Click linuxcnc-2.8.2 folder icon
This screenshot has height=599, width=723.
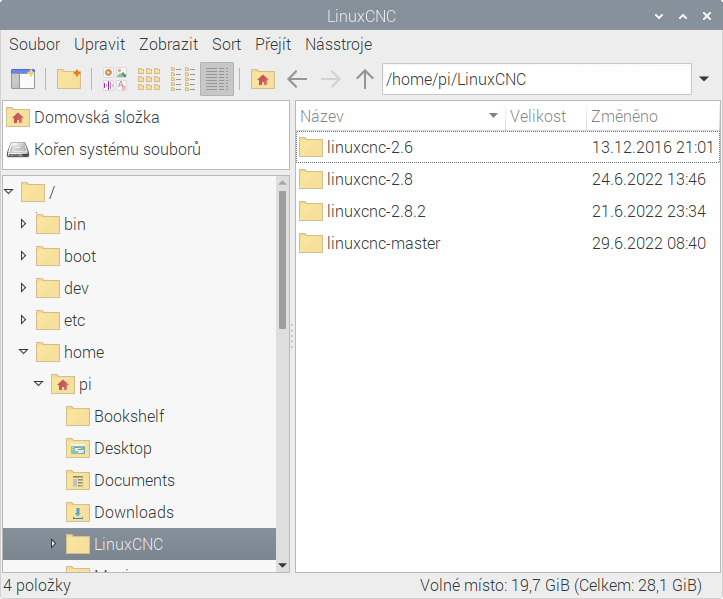coord(311,211)
